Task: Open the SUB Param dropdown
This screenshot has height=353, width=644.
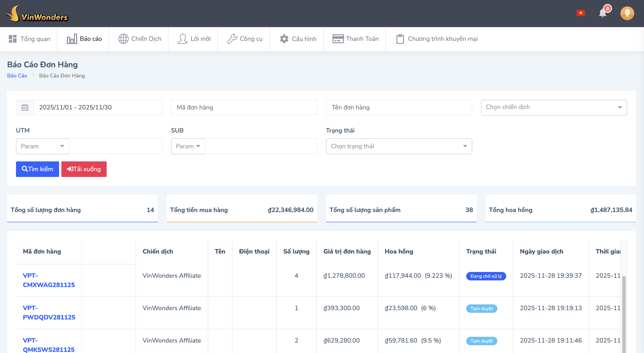Action: click(x=188, y=146)
